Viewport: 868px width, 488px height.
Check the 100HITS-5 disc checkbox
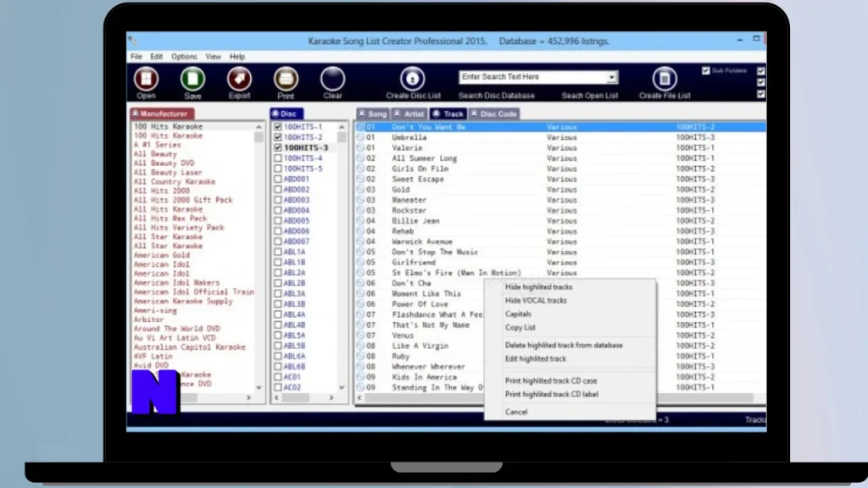(278, 169)
